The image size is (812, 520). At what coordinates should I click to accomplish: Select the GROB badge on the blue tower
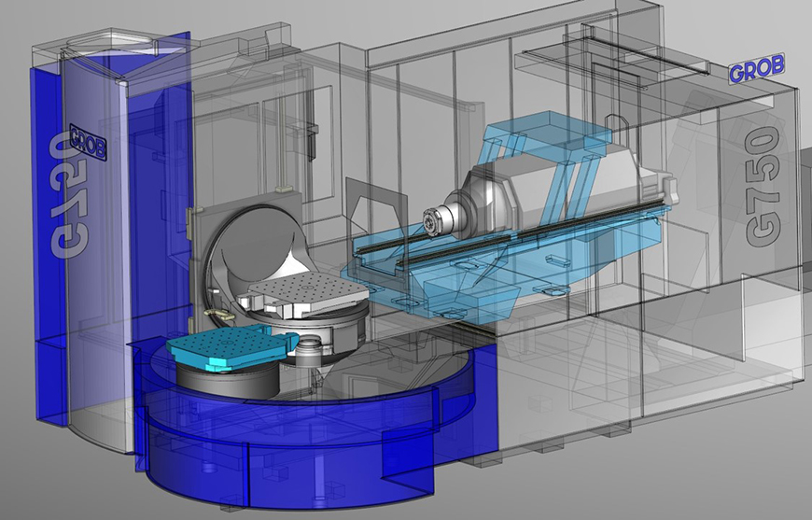[88, 141]
